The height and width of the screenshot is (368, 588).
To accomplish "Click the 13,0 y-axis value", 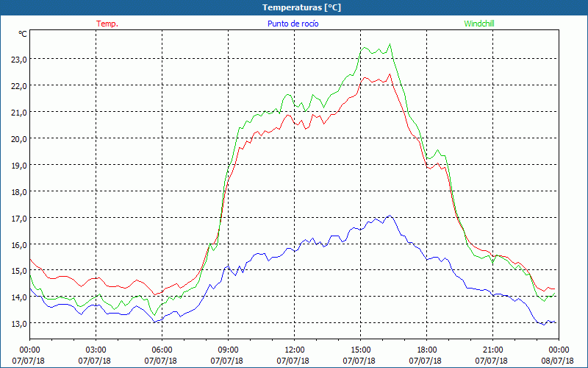I will pos(19,323).
